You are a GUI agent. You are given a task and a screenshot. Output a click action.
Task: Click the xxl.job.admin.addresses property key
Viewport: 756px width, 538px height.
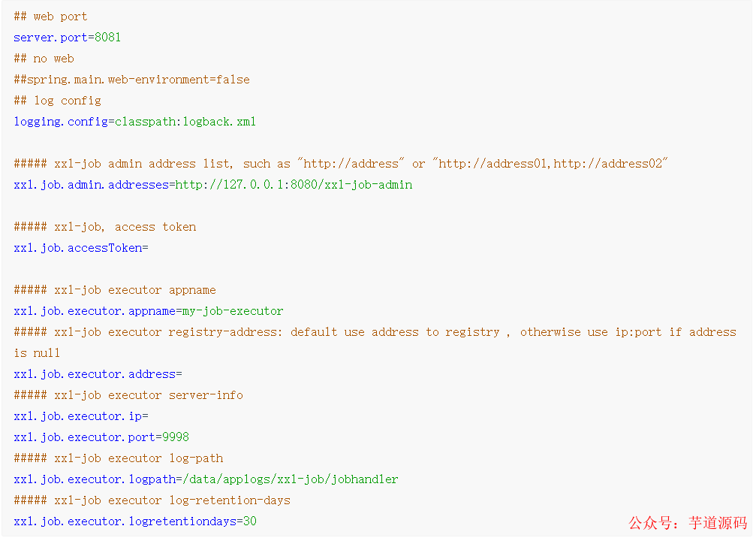click(91, 185)
